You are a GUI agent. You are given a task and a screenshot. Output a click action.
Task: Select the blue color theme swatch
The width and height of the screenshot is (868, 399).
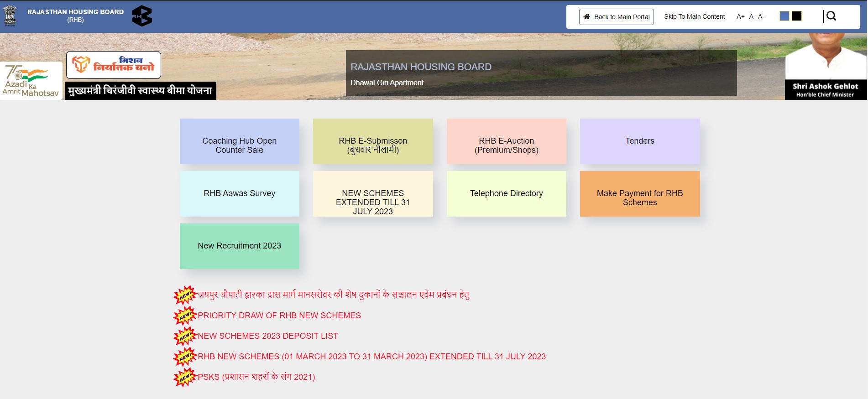tap(784, 16)
